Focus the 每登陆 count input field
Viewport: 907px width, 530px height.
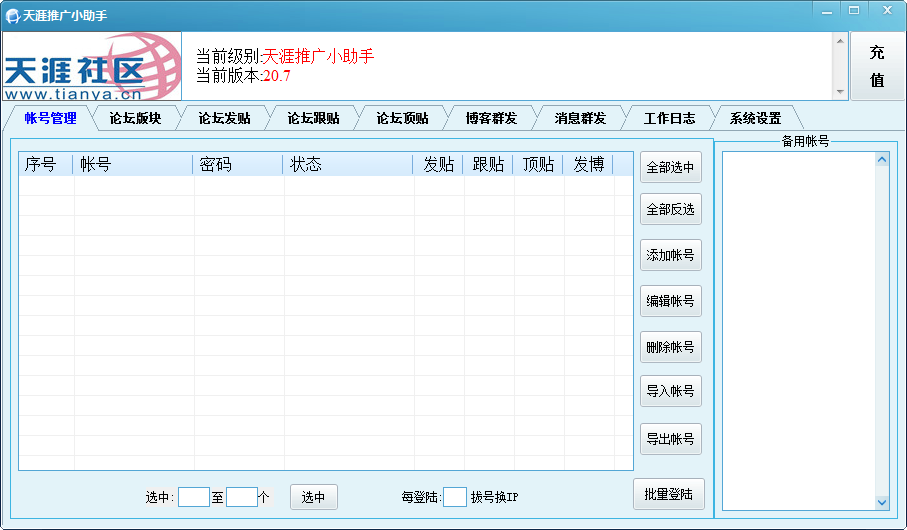pyautogui.click(x=455, y=497)
